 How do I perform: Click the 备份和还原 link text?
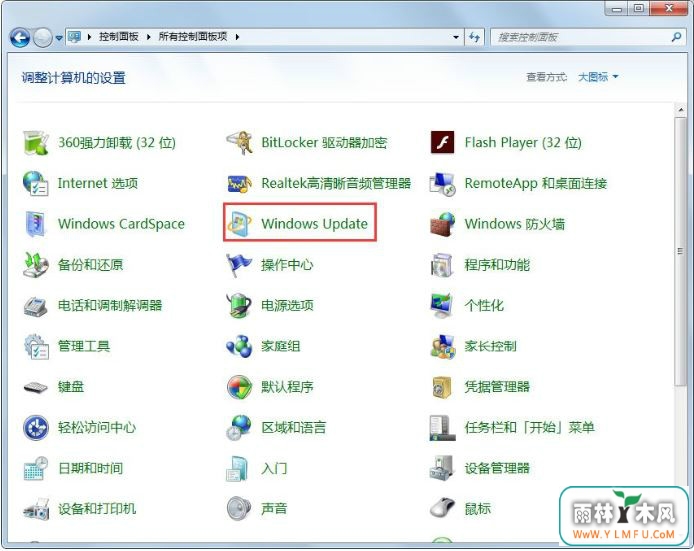pyautogui.click(x=90, y=265)
